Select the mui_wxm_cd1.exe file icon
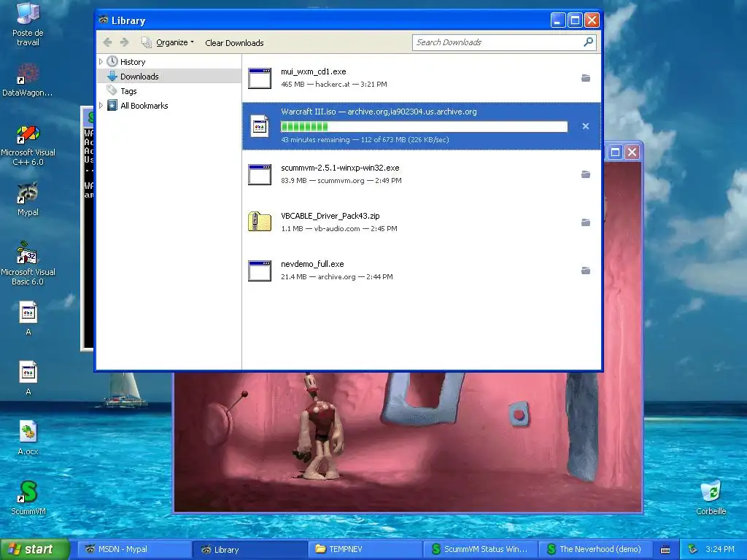This screenshot has width=747, height=560. [x=260, y=78]
